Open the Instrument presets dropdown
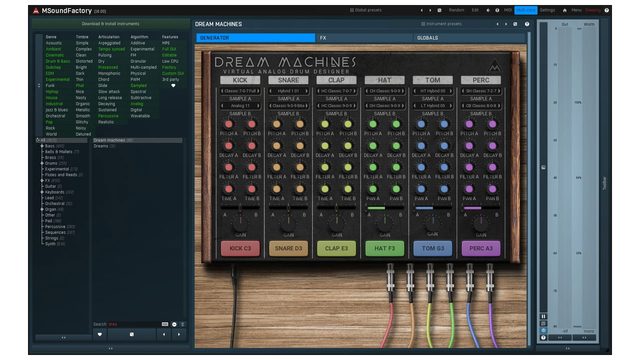This screenshot has height=360, width=640. (x=441, y=24)
